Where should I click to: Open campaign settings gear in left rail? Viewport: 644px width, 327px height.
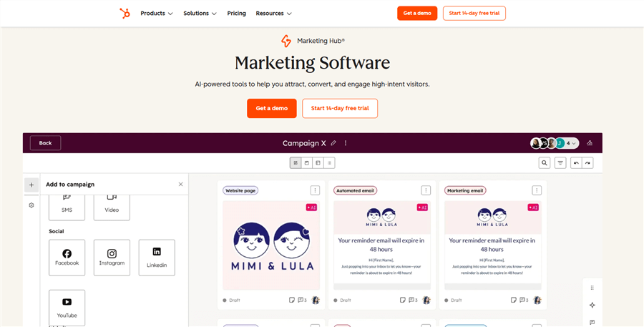(x=31, y=205)
